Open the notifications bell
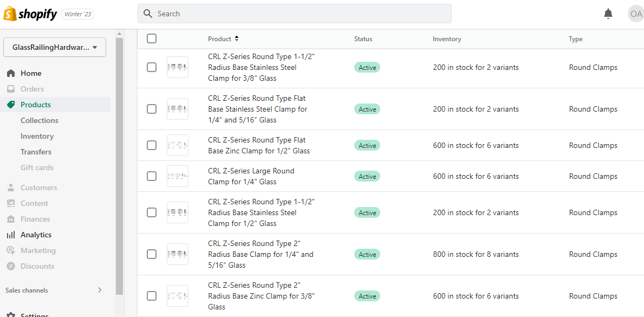Image resolution: width=644 pixels, height=317 pixels. click(x=608, y=14)
